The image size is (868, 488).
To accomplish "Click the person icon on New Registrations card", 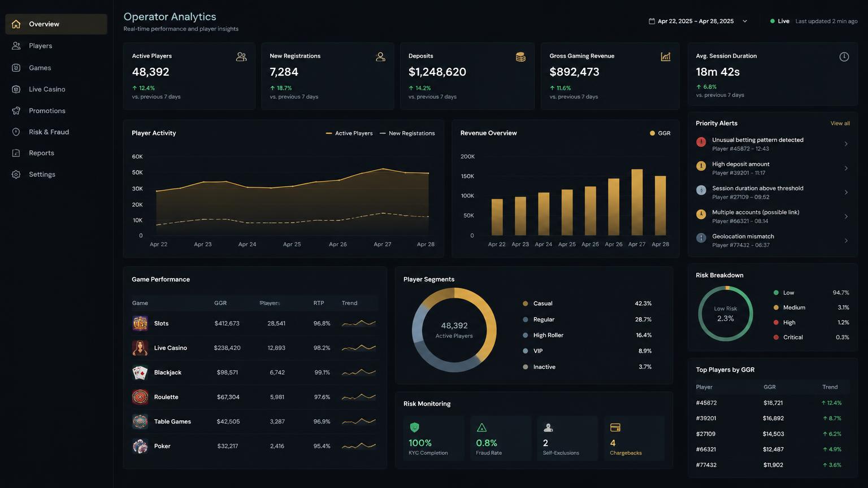I will (380, 56).
